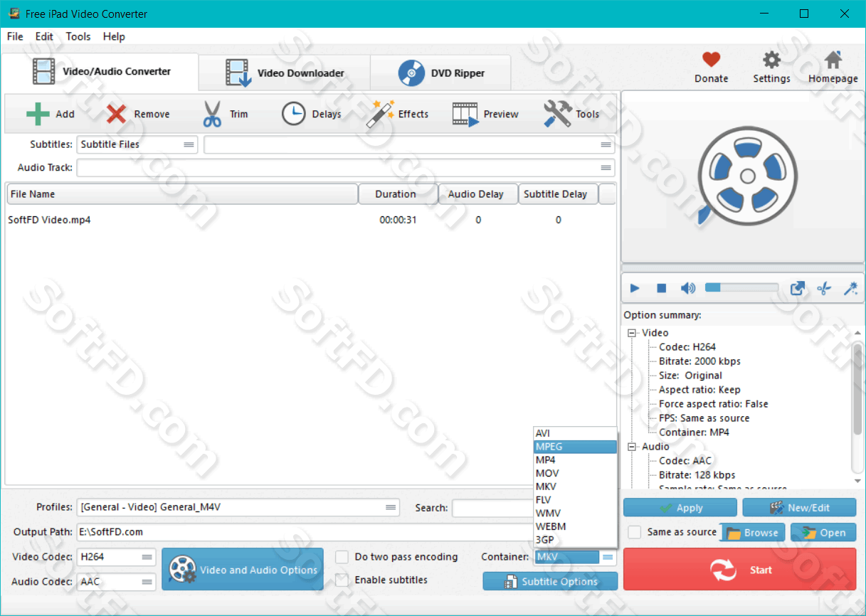
Task: Choose AVI from the container list
Action: pyautogui.click(x=575, y=433)
